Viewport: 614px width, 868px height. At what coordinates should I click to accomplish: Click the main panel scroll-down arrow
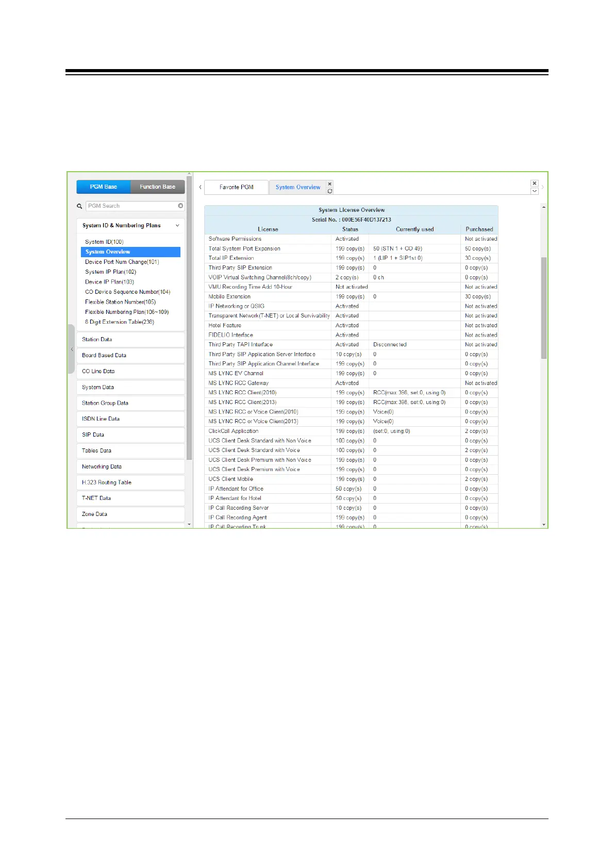click(x=544, y=525)
